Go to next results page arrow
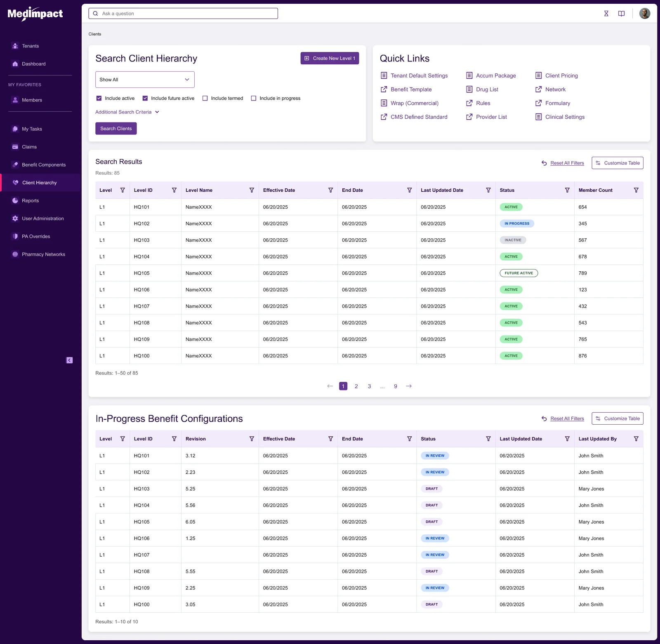The width and height of the screenshot is (660, 644). [x=409, y=386]
